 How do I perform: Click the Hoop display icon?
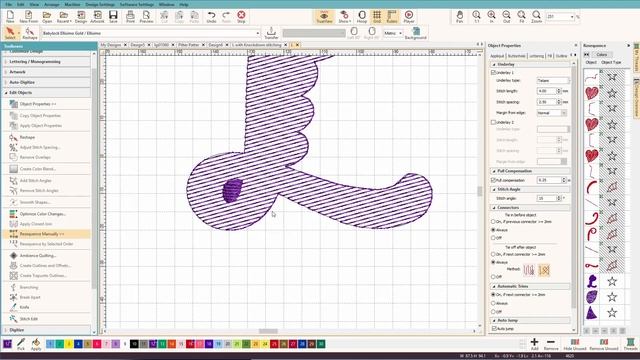point(362,17)
